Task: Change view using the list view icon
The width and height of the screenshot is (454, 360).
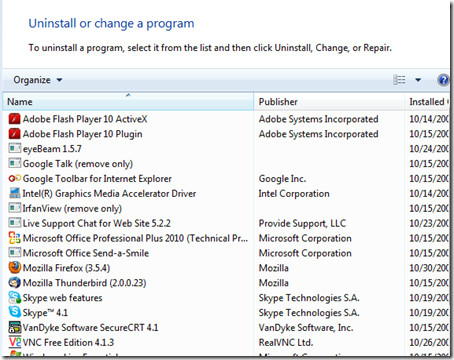Action: [399, 80]
